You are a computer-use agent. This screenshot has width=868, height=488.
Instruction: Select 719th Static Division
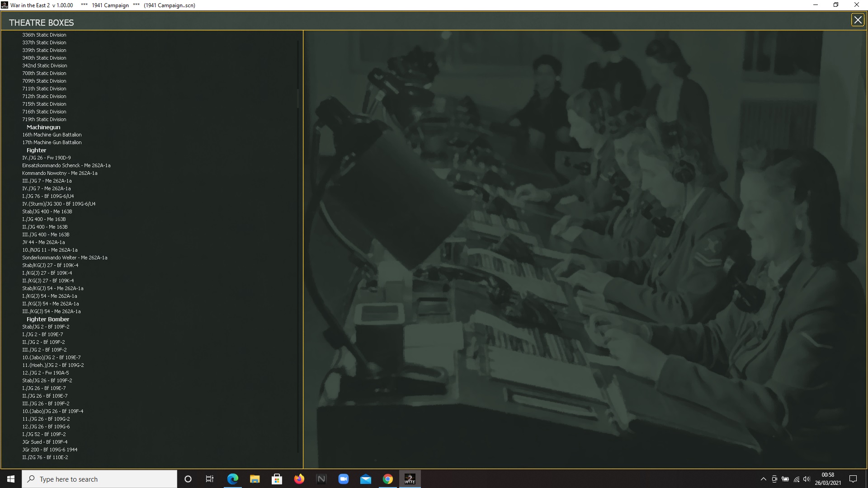coord(44,119)
